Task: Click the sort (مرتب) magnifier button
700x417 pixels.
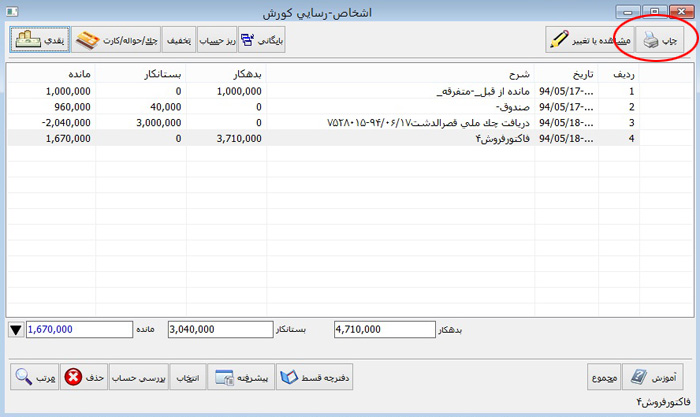Action: pyautogui.click(x=33, y=377)
